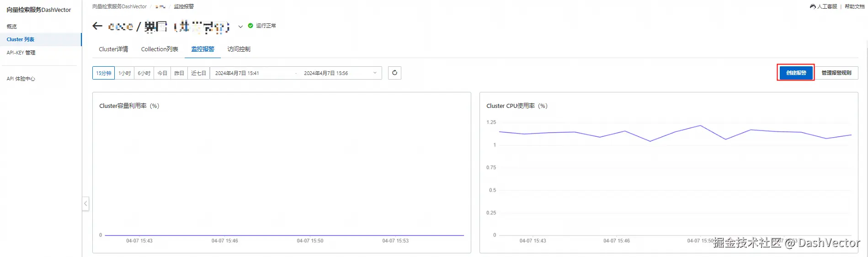Click the back arrow icon
Viewport: 868px width, 257px height.
(97, 26)
